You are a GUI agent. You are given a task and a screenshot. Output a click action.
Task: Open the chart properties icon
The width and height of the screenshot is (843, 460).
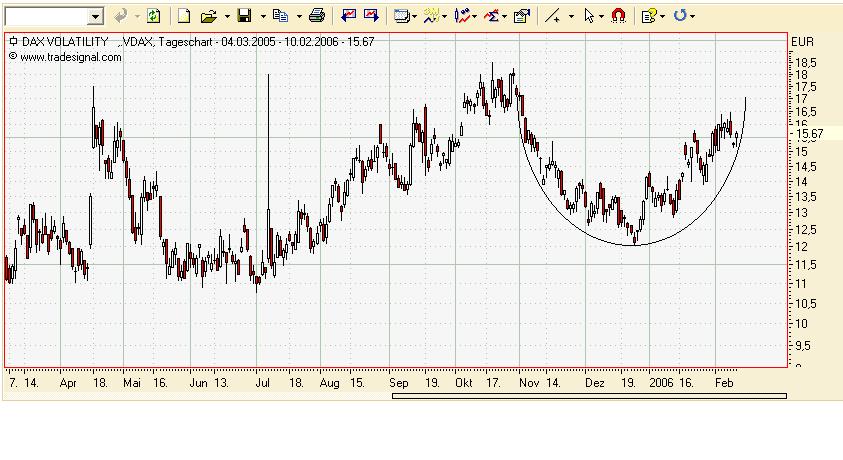pyautogui.click(x=522, y=16)
